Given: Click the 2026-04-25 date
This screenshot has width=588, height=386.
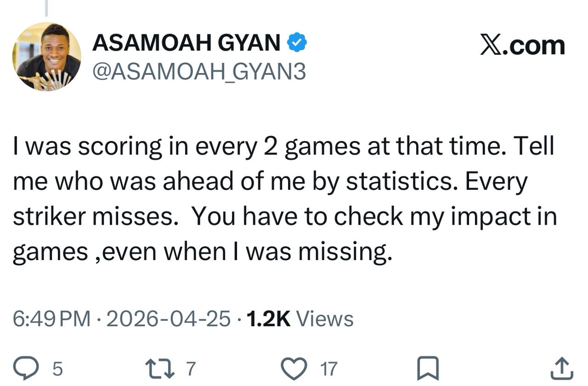Looking at the screenshot, I should click(x=168, y=318).
